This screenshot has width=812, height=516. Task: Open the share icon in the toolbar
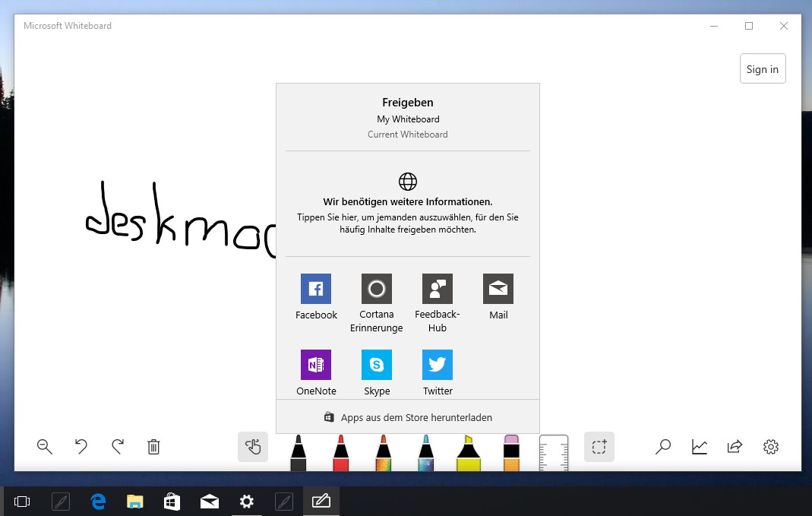click(735, 447)
